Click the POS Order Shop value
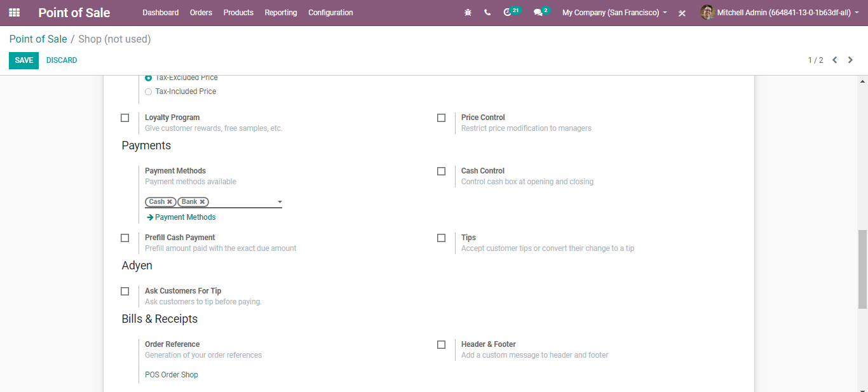The width and height of the screenshot is (868, 392). (172, 375)
